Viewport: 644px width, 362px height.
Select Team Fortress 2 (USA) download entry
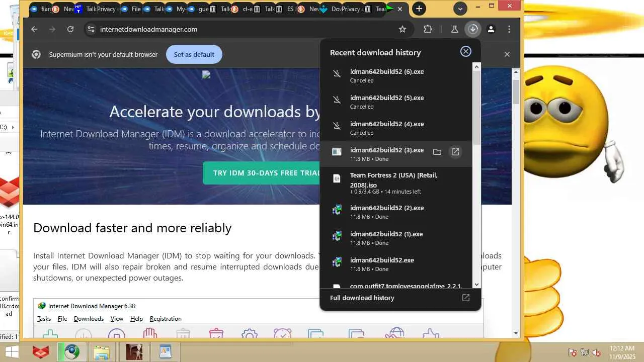[396, 183]
